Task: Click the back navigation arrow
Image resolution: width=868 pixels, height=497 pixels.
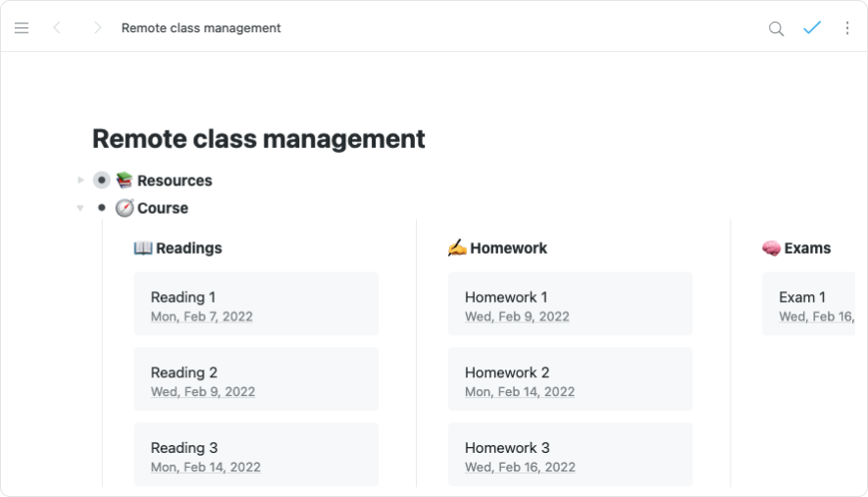Action: pos(57,28)
